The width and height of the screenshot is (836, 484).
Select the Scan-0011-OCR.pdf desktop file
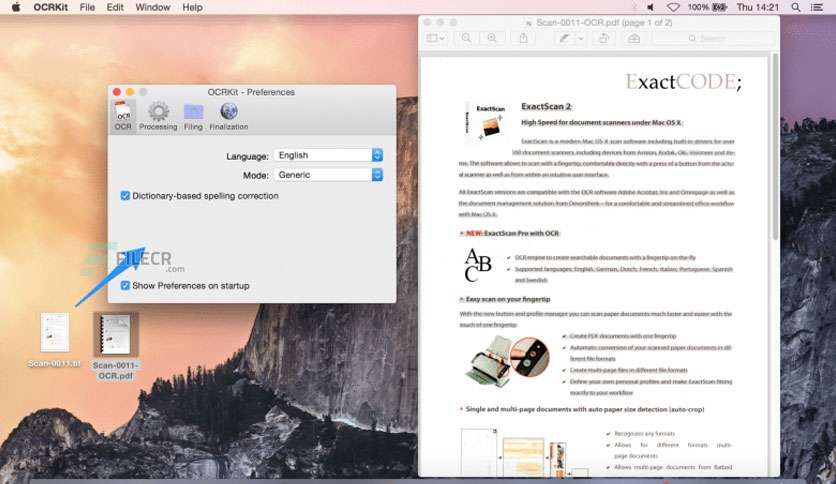[116, 346]
